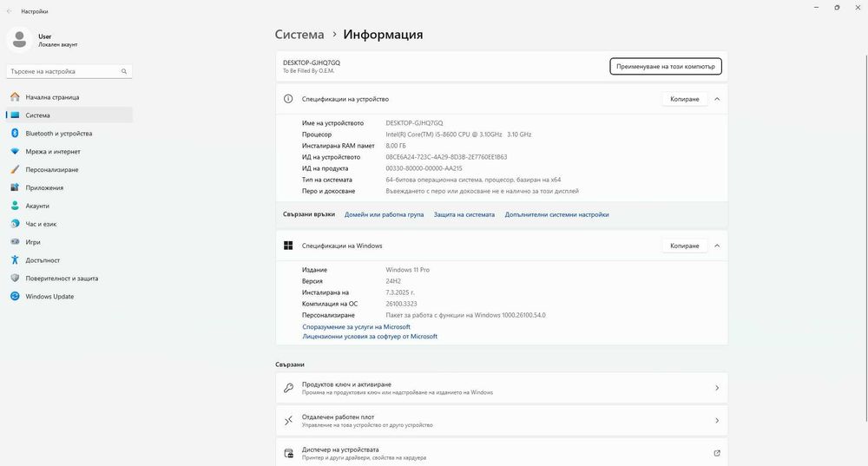
Task: Minimize the Настройки window
Action: (817, 8)
